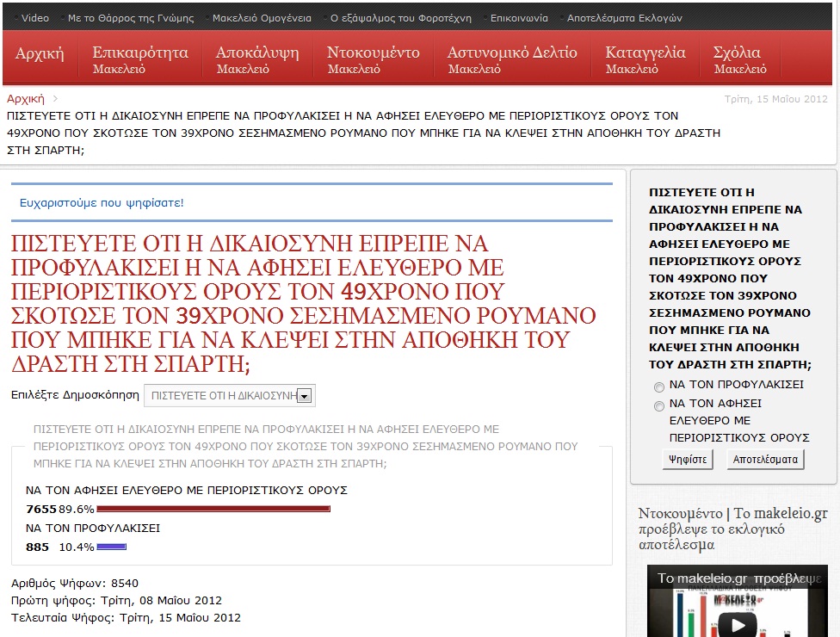Image resolution: width=840 pixels, height=637 pixels.
Task: Navigate to Αστυνομικό Δελτίο section
Action: pyautogui.click(x=512, y=59)
